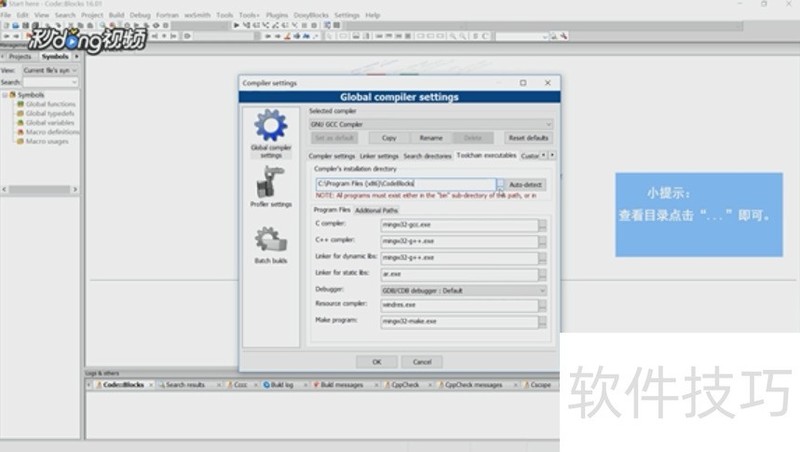Open the Selected compiler dropdown
The image size is (800, 452).
(x=430, y=123)
